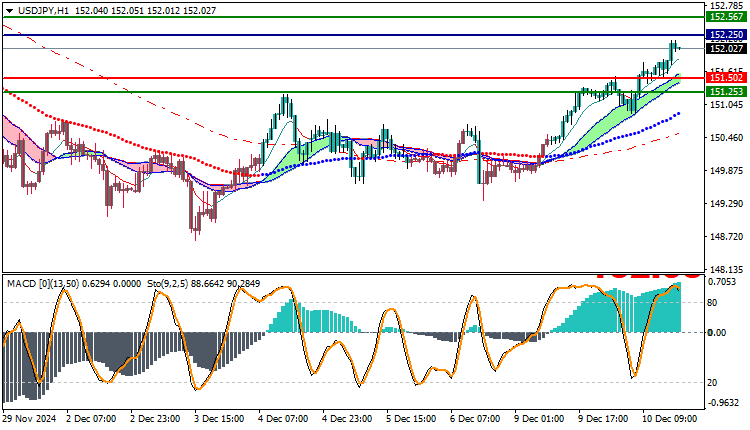
Task: Click the 149.290 price scale value
Action: (x=727, y=204)
